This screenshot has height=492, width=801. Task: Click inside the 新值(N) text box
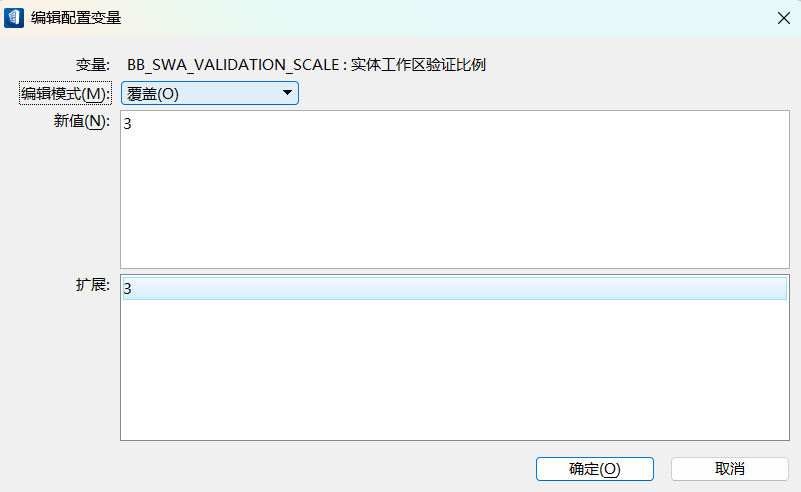[x=455, y=189]
